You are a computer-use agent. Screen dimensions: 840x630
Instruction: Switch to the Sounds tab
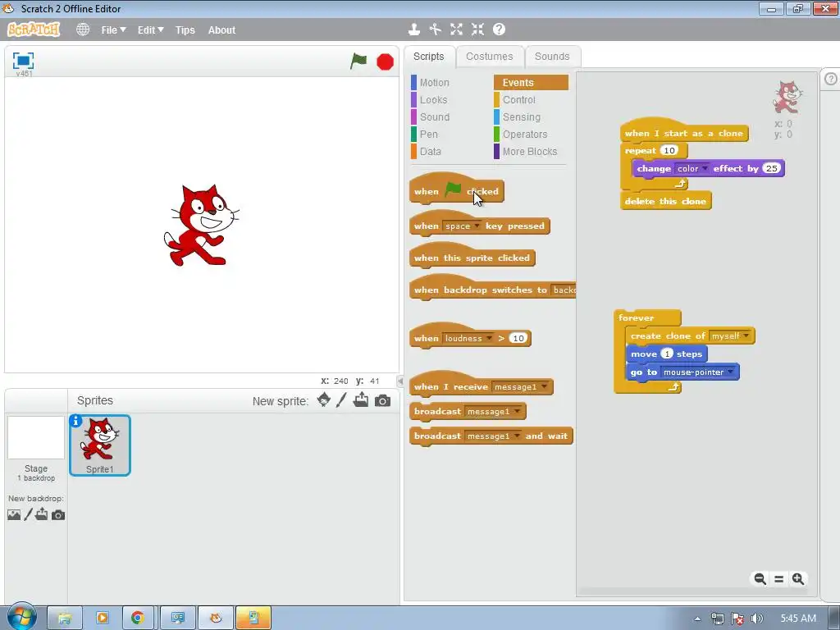552,57
